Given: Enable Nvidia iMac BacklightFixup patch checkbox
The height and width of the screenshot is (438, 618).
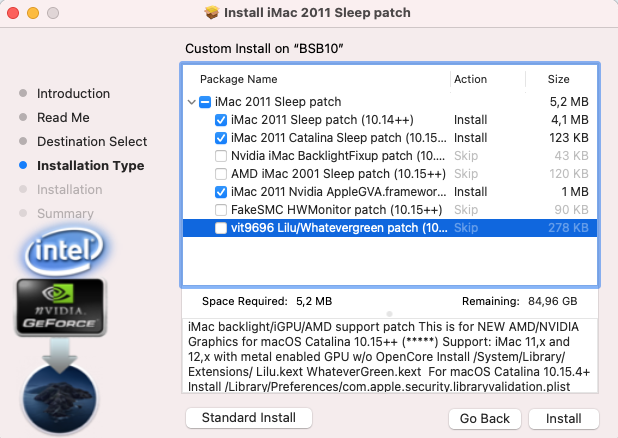Looking at the screenshot, I should (x=221, y=156).
